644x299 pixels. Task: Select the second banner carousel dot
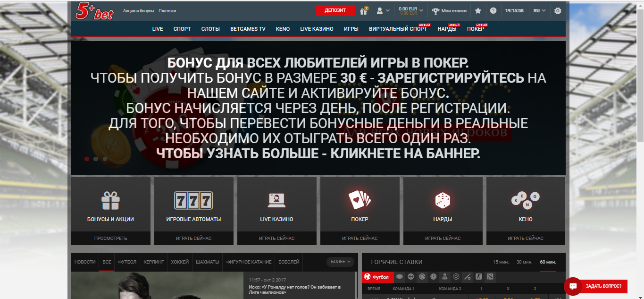click(x=95, y=159)
